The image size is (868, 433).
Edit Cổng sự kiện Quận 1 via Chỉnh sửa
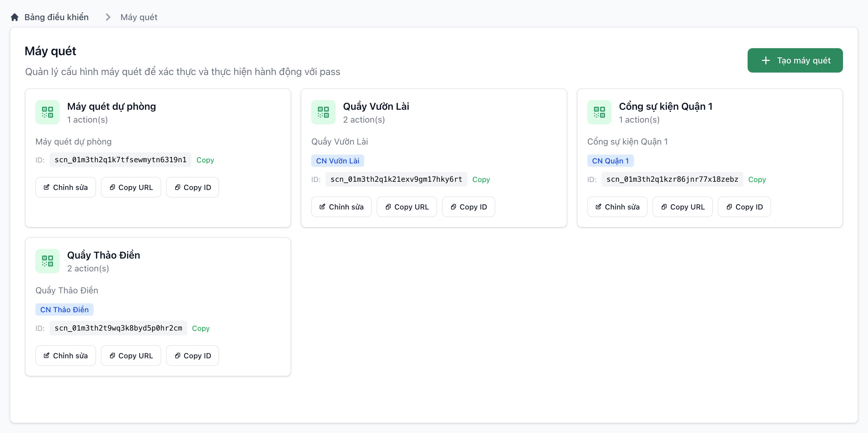[617, 207]
